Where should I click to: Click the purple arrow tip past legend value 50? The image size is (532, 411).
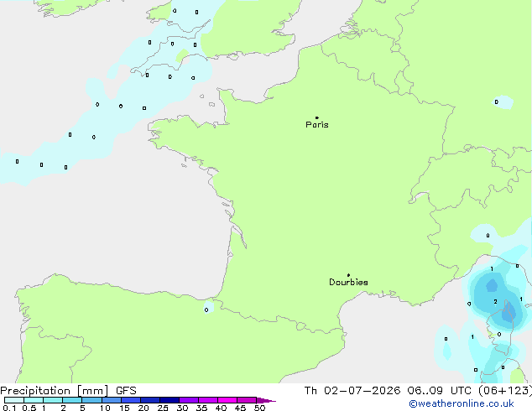[266, 400]
